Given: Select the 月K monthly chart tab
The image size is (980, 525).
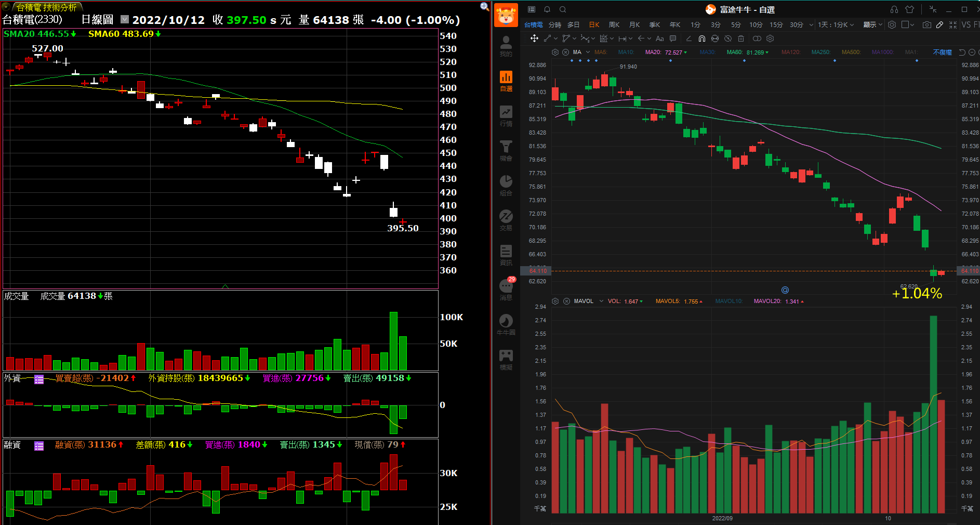Looking at the screenshot, I should click(634, 24).
